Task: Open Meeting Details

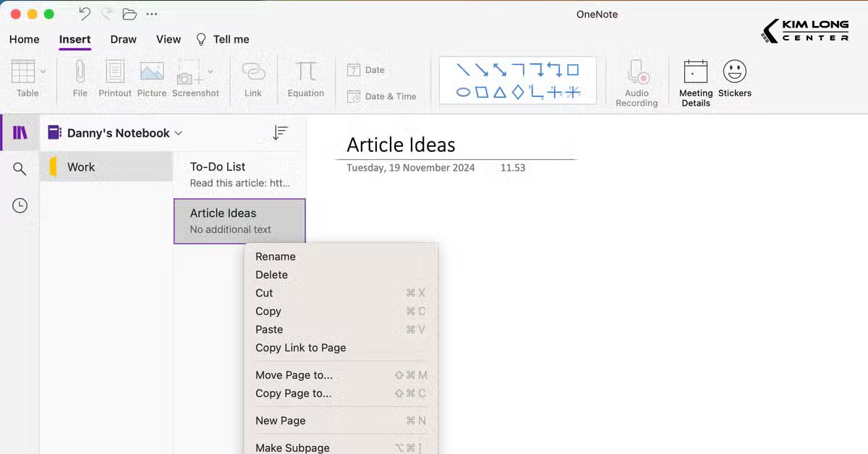Action: click(x=694, y=78)
